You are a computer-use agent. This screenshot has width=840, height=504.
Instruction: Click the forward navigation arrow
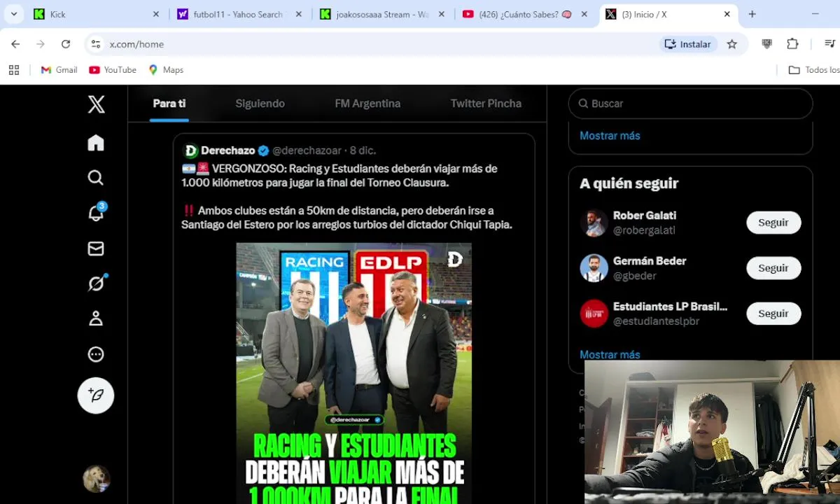[41, 44]
